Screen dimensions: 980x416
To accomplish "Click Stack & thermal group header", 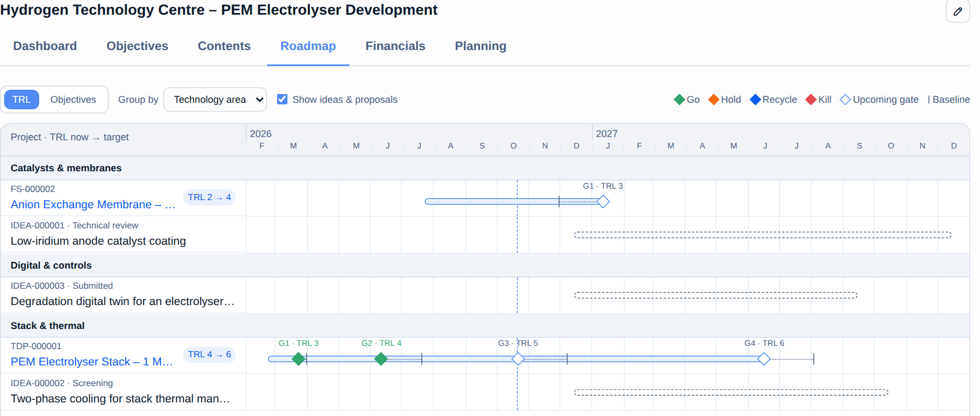I will [485, 326].
